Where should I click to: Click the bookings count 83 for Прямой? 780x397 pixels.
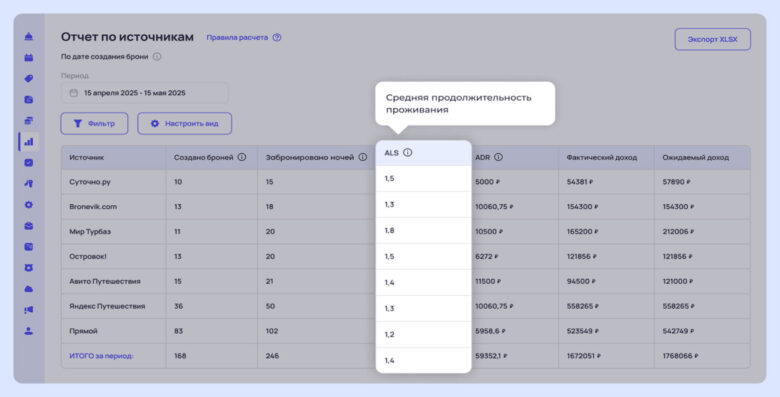[x=179, y=331]
